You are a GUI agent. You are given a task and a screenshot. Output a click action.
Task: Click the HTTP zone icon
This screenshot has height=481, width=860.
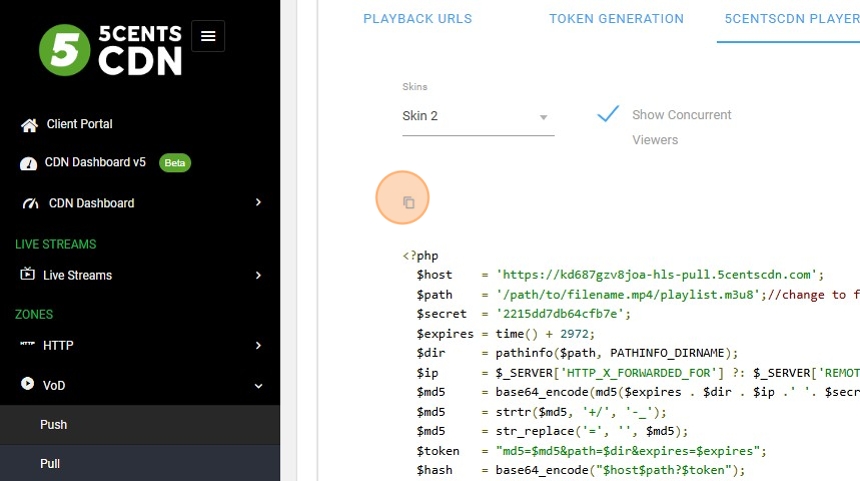tap(27, 344)
